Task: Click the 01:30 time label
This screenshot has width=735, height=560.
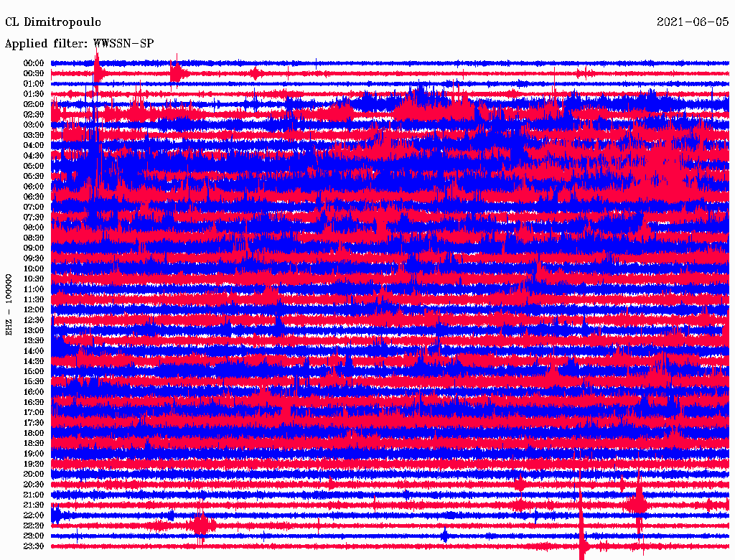Action: point(34,94)
